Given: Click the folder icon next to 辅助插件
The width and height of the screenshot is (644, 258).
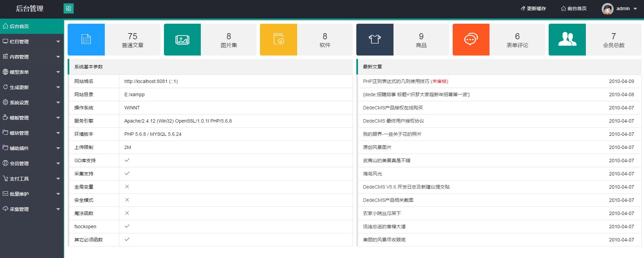Looking at the screenshot, I should pos(5,148).
